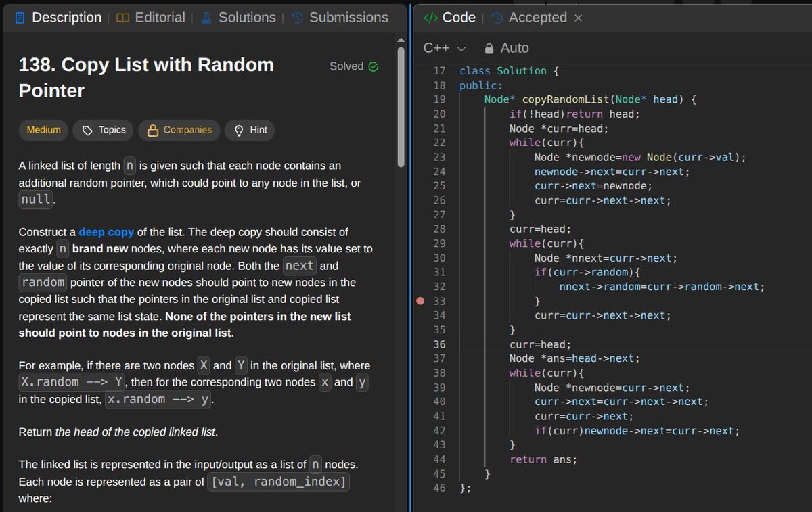
Task: Click 'nnext->random=curr->random->next;' line
Action: click(x=662, y=287)
